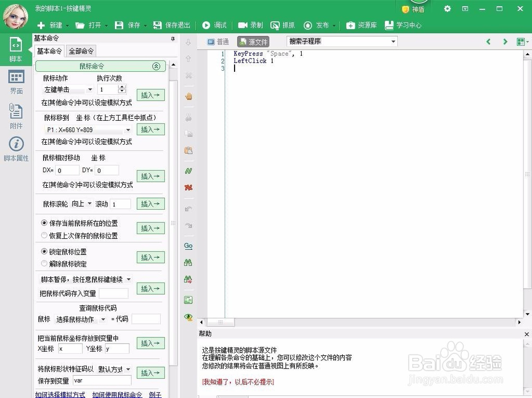Click the hand tool icon
The height and width of the screenshot is (398, 532).
click(x=189, y=96)
